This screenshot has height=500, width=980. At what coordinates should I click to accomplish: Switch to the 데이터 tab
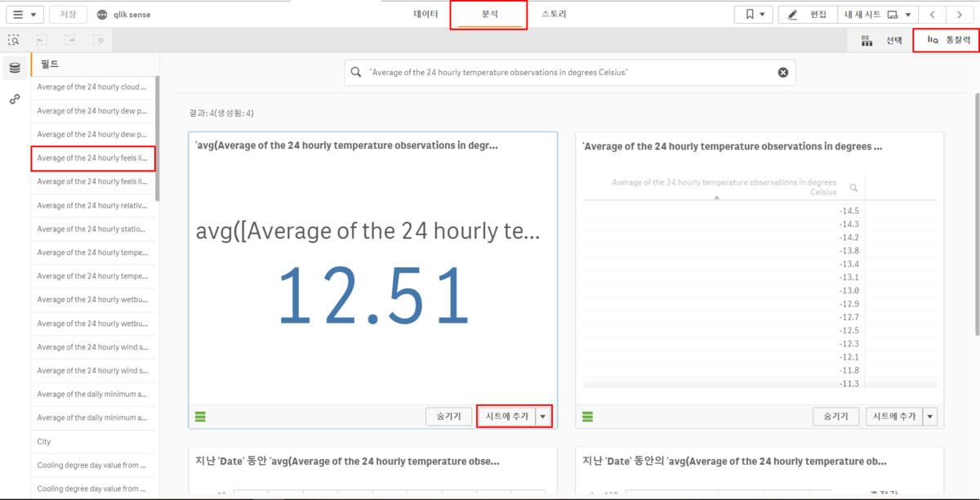coord(425,15)
